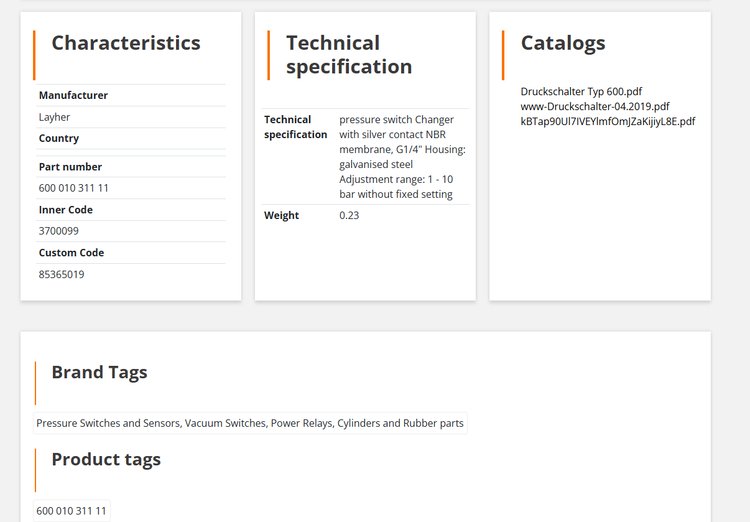
Task: Select the Inner Code value 3700099
Action: tap(59, 231)
